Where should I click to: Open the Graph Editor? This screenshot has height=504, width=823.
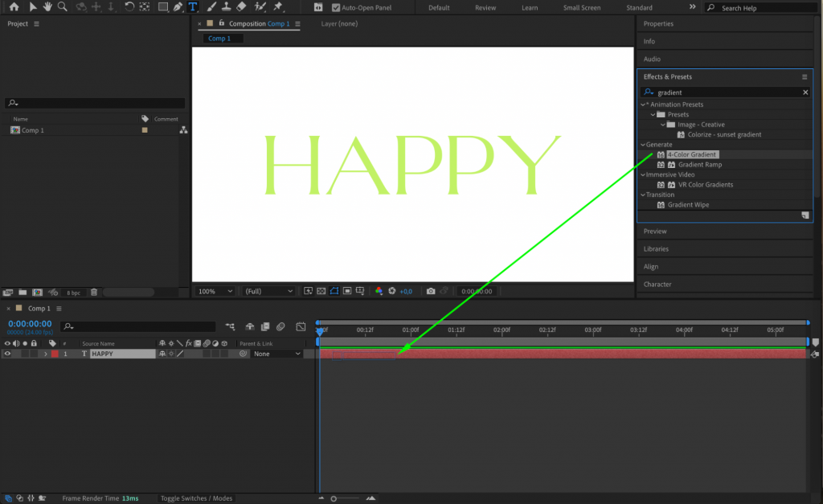pyautogui.click(x=301, y=326)
